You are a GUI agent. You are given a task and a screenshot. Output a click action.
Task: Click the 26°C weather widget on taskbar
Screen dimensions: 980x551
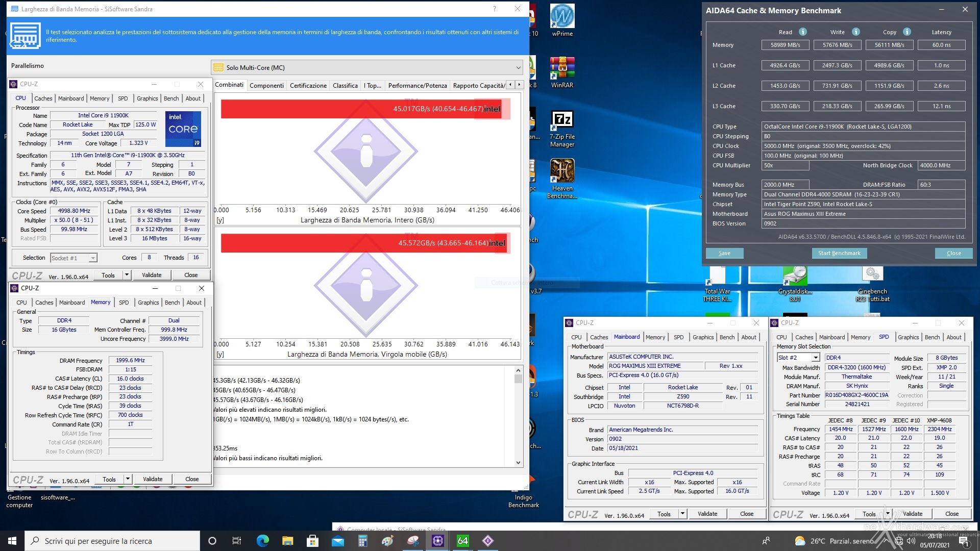(834, 541)
